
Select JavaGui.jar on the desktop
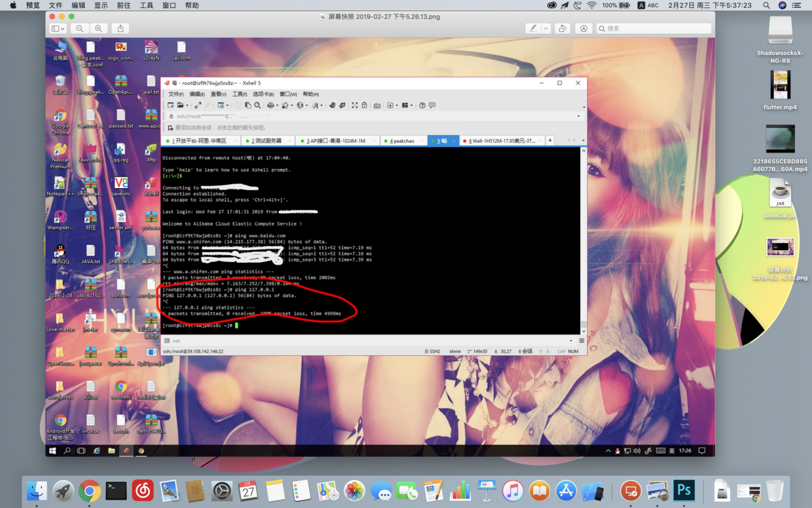(x=780, y=199)
